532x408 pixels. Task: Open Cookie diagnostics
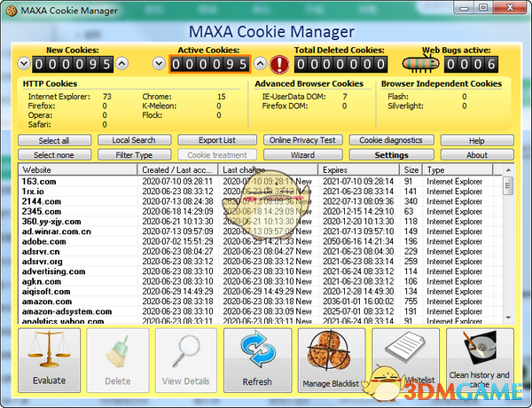[392, 140]
